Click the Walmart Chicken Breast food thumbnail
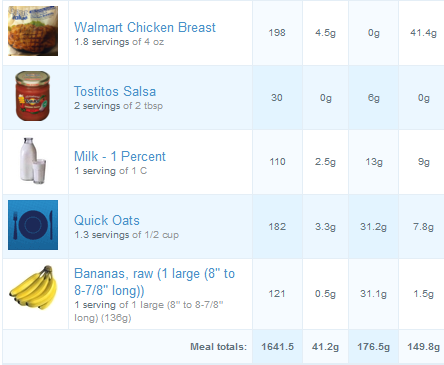This screenshot has width=444, height=365. pos(33,31)
